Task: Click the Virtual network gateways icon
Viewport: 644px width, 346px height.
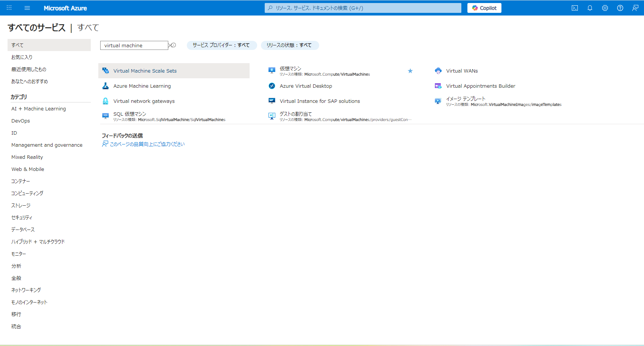Action: pos(106,101)
